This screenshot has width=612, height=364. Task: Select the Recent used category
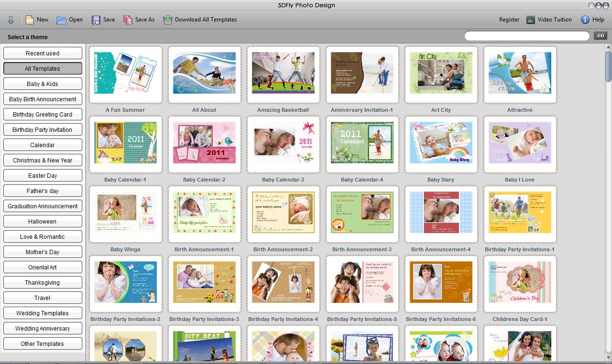click(x=43, y=54)
